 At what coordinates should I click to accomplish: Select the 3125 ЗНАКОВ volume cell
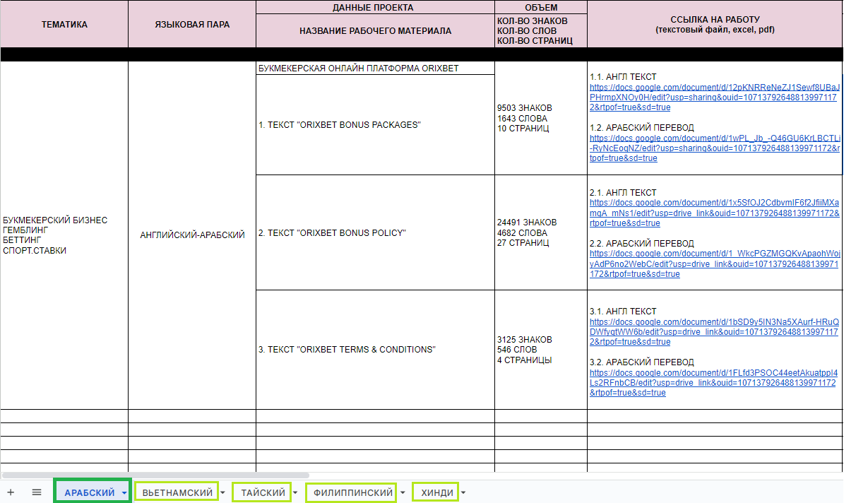(x=541, y=350)
